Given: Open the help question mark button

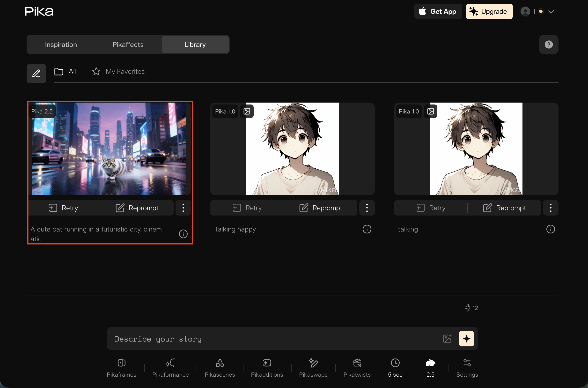Looking at the screenshot, I should click(548, 45).
